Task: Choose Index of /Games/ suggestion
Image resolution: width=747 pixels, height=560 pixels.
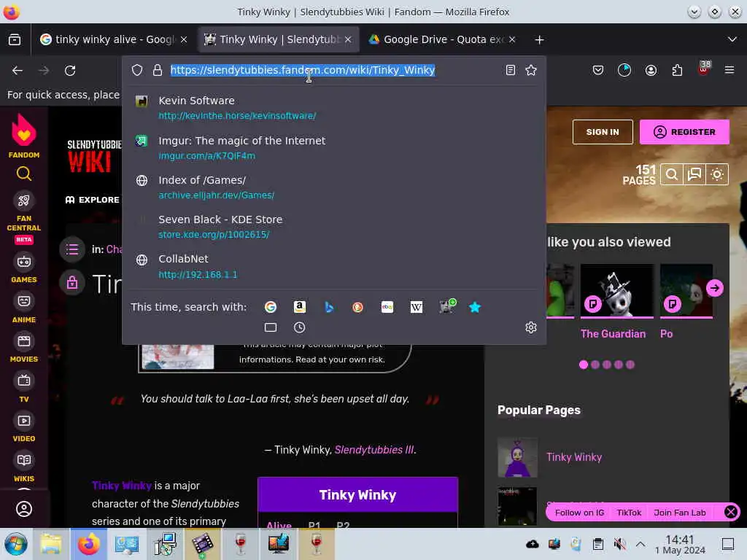Action: 333,187
